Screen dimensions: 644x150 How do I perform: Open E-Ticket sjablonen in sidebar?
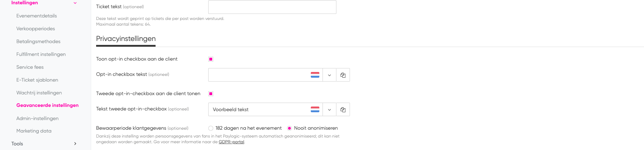pos(37,80)
